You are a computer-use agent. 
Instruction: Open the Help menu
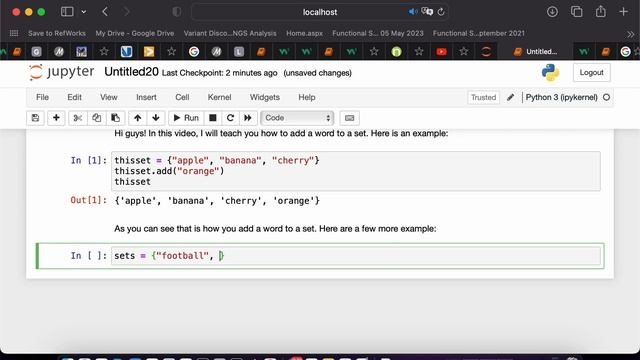pos(307,98)
